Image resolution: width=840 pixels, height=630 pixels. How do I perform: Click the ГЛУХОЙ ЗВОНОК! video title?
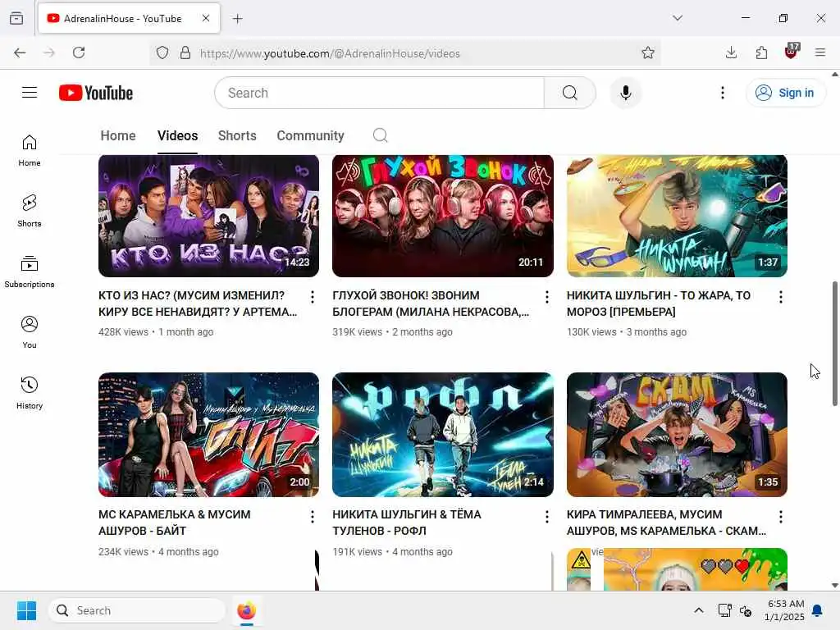tap(431, 304)
